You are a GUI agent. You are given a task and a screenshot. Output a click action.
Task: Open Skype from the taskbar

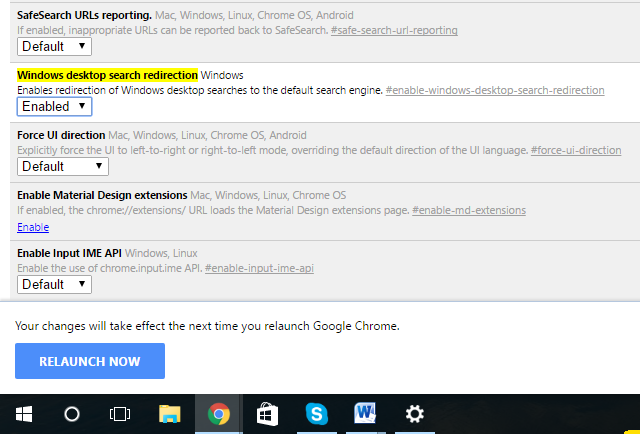click(x=316, y=413)
